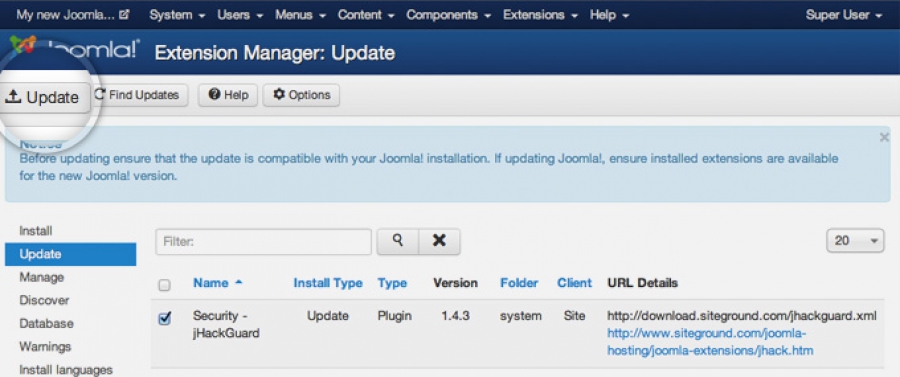Open My new Joomla site link

pos(73,15)
